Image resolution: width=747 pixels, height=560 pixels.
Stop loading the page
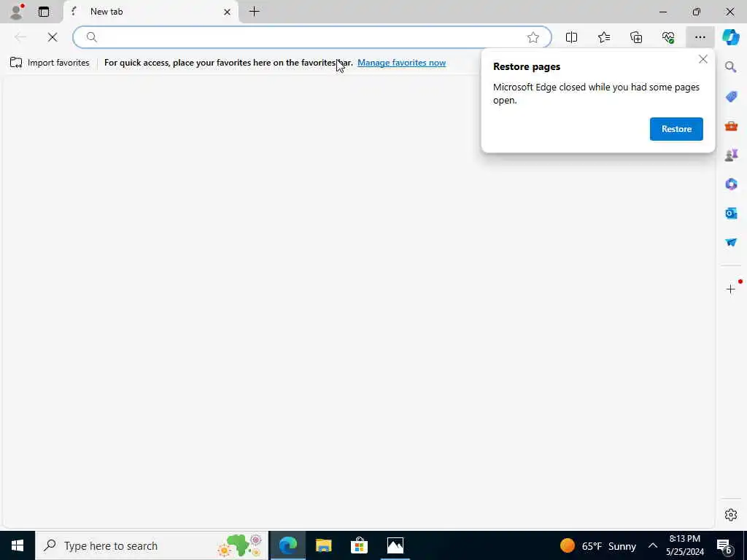coord(53,37)
